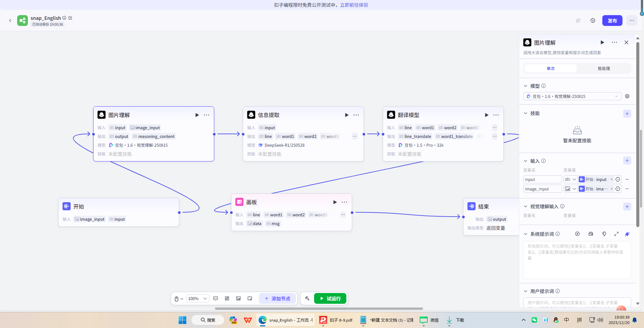Viewport: 644px width, 328px height.
Task: Collapse the 模型 section
Action: click(526, 86)
